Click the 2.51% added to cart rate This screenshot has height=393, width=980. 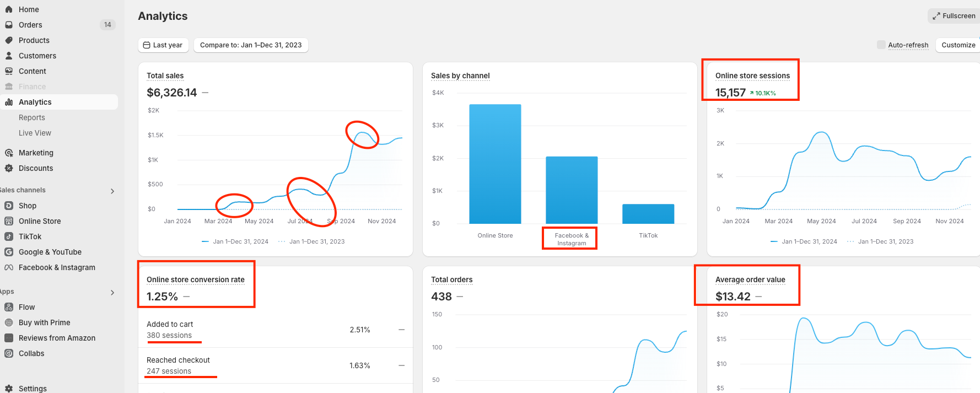360,330
